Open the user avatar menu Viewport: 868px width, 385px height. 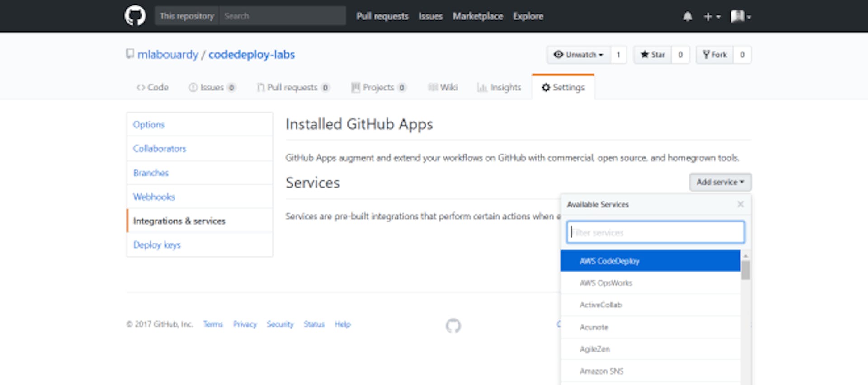point(741,17)
